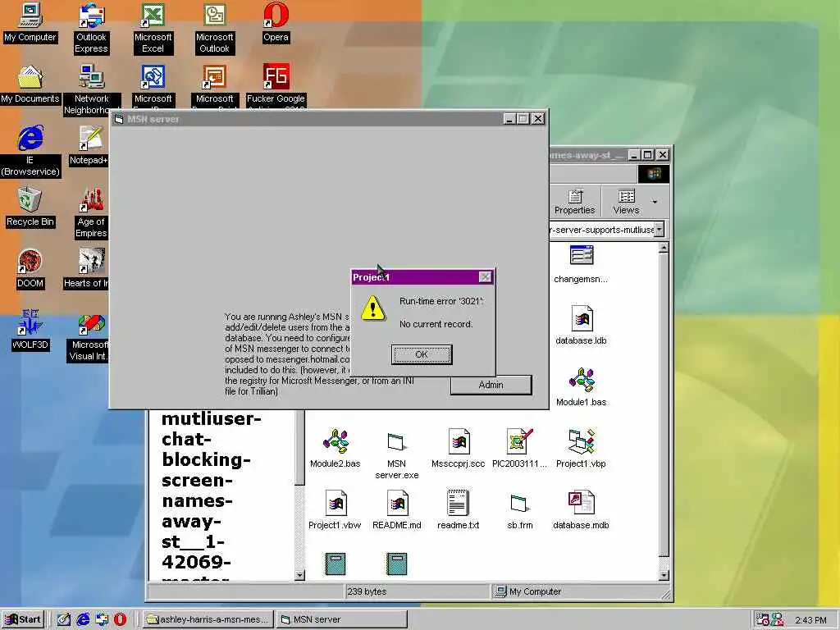Click down arrow of left pane scrollbar

[299, 575]
